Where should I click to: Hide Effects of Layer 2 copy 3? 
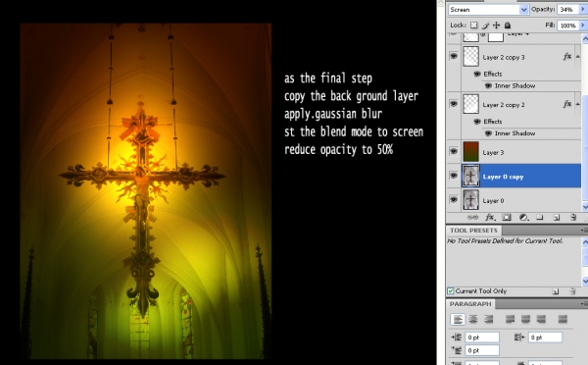tap(477, 74)
